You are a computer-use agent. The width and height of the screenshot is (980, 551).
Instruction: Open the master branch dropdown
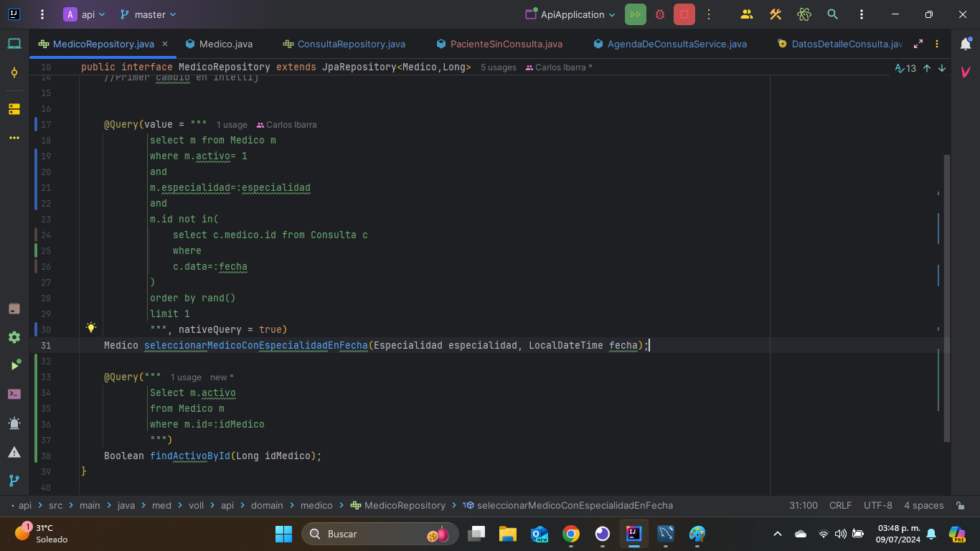[x=148, y=14]
